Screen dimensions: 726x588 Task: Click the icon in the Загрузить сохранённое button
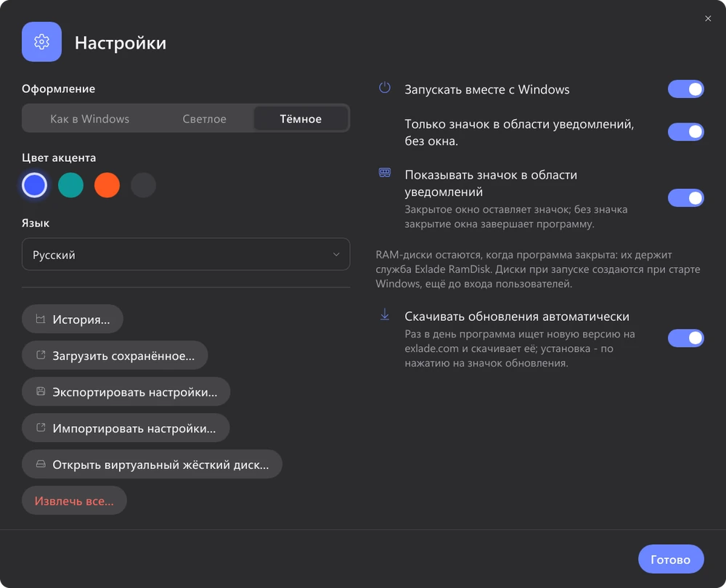41,355
